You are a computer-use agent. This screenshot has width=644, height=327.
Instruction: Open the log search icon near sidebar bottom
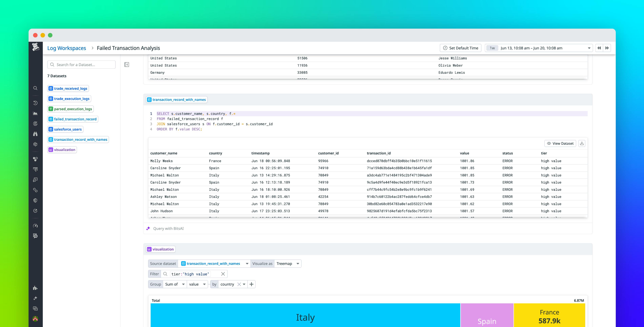coord(35,236)
